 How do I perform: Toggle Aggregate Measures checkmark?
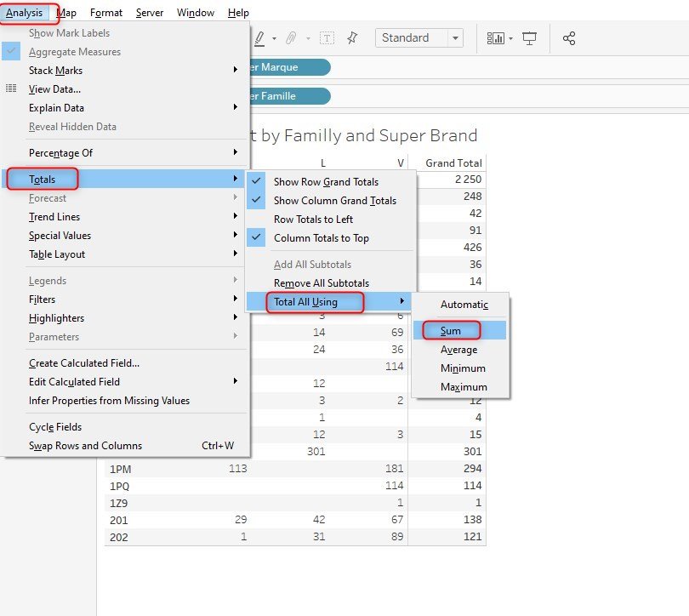(x=11, y=51)
